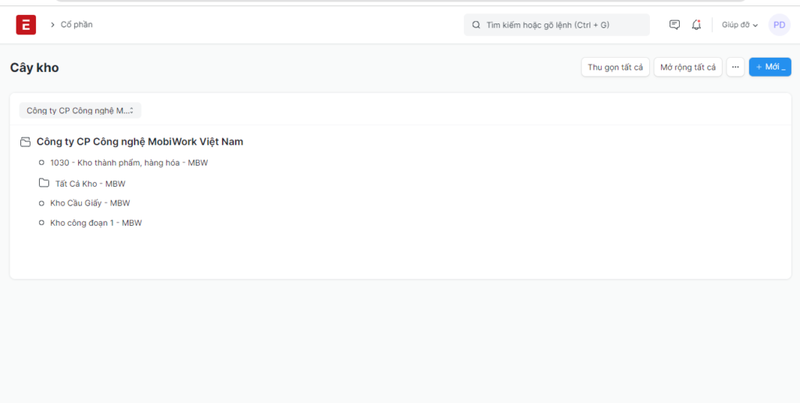Click the circle icon beside Kho Cầu Giấy
This screenshot has height=403, width=800.
[42, 203]
